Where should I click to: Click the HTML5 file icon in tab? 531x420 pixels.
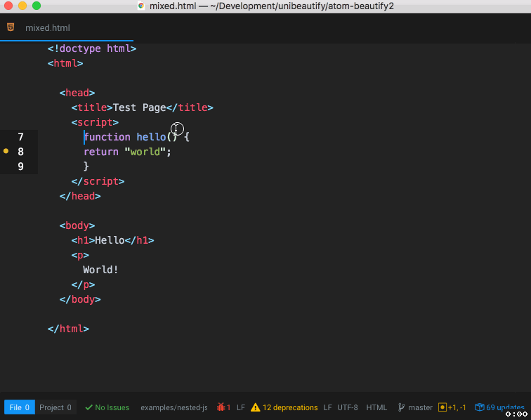[11, 27]
